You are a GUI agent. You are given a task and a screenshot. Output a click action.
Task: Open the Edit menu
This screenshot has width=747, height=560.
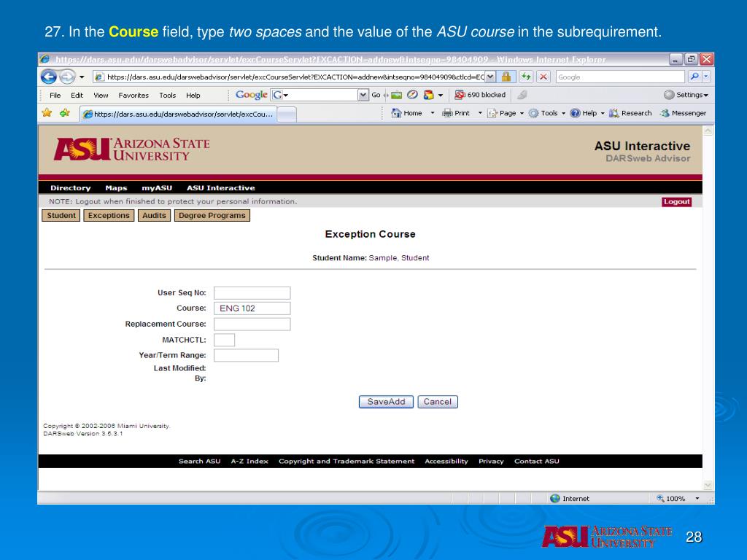pos(77,96)
